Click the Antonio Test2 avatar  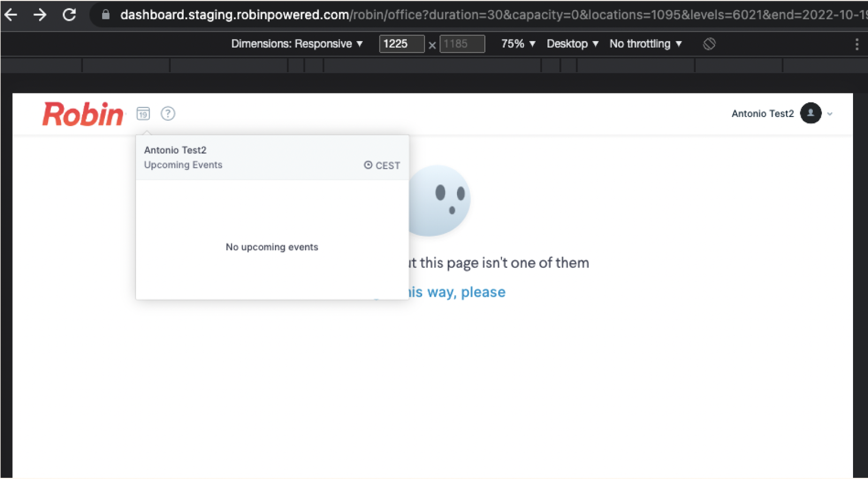(x=811, y=113)
